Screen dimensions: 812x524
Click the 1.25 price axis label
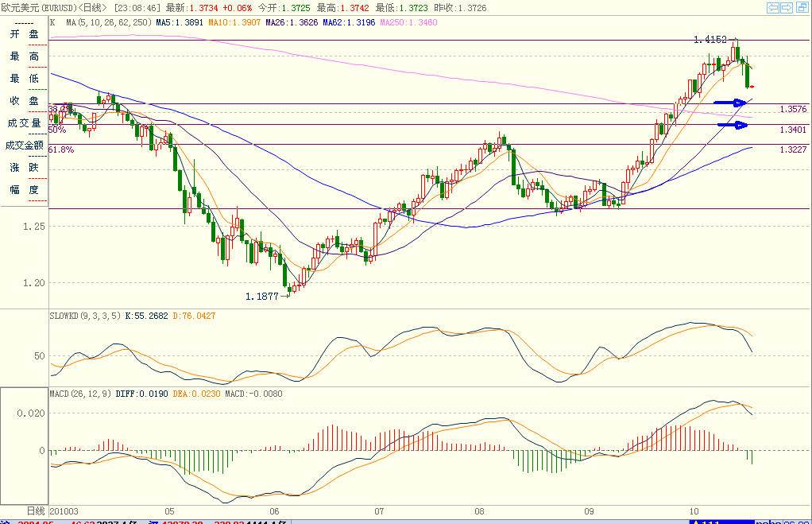tap(33, 227)
